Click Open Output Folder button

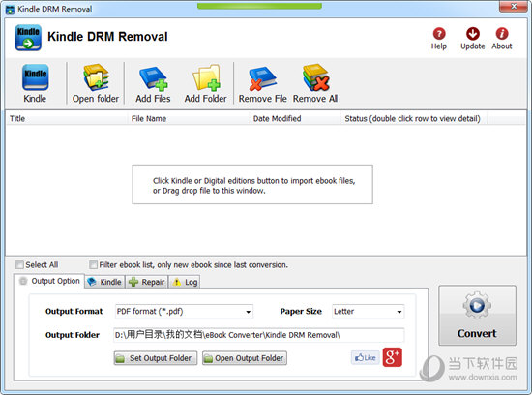(245, 358)
